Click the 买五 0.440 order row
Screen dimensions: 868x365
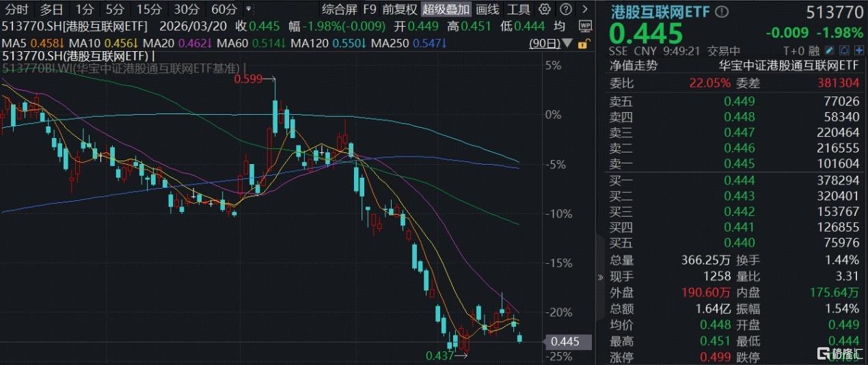click(735, 243)
